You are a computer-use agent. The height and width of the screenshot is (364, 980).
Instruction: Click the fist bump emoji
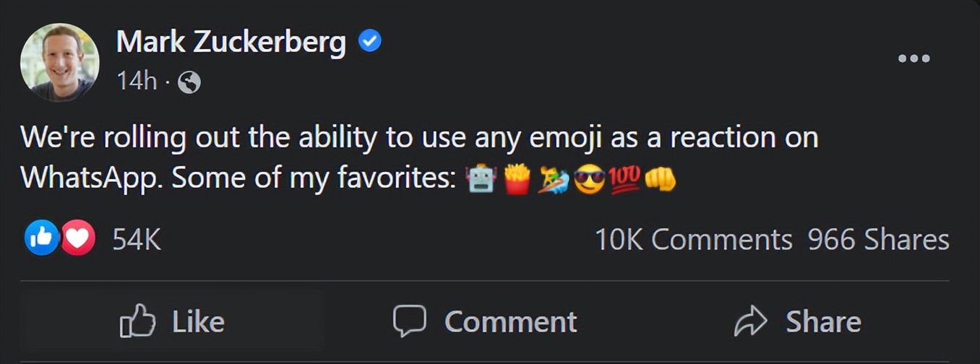[660, 178]
